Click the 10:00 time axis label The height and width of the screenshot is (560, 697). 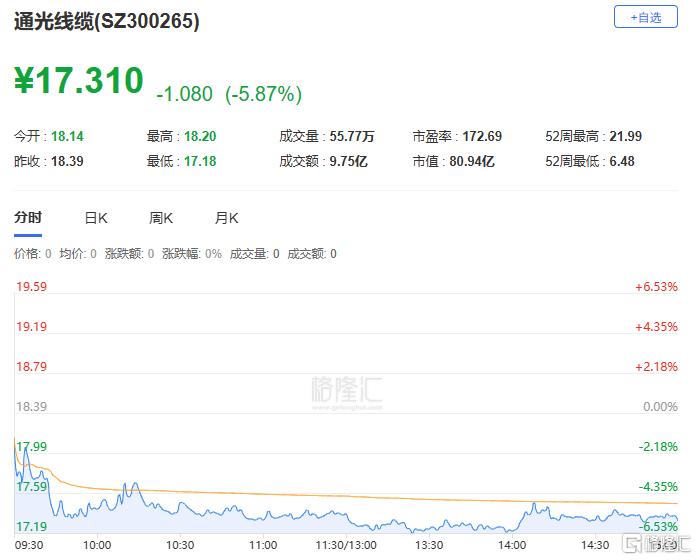point(97,545)
